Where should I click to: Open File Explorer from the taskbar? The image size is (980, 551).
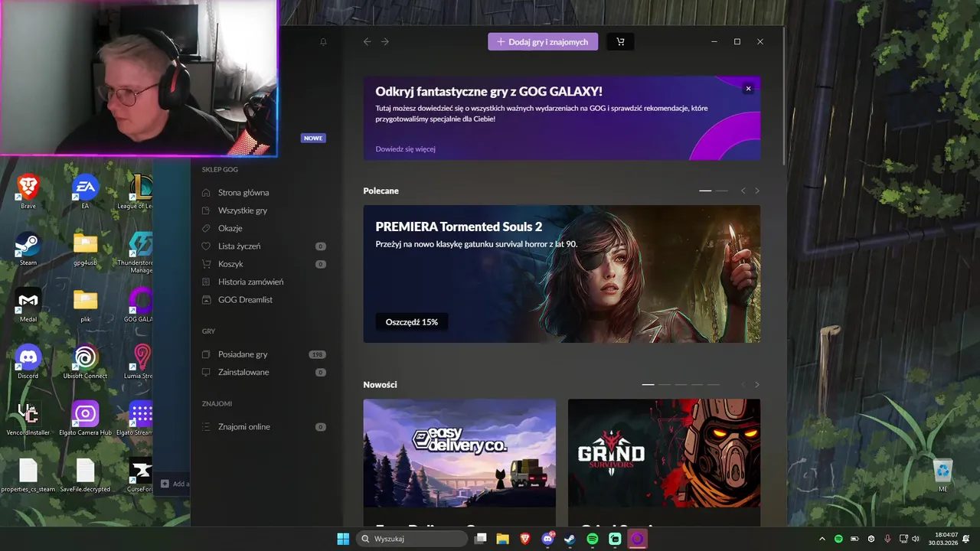tap(503, 539)
